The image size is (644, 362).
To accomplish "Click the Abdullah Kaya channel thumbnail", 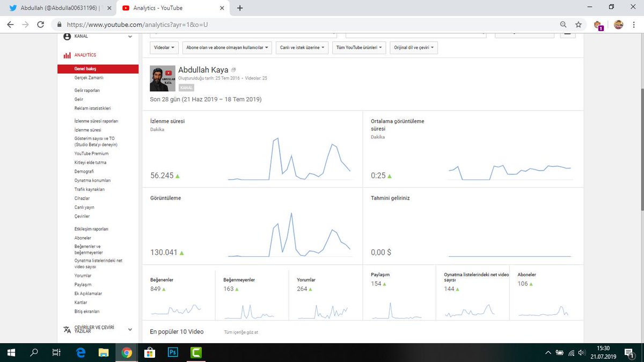I will click(x=163, y=78).
